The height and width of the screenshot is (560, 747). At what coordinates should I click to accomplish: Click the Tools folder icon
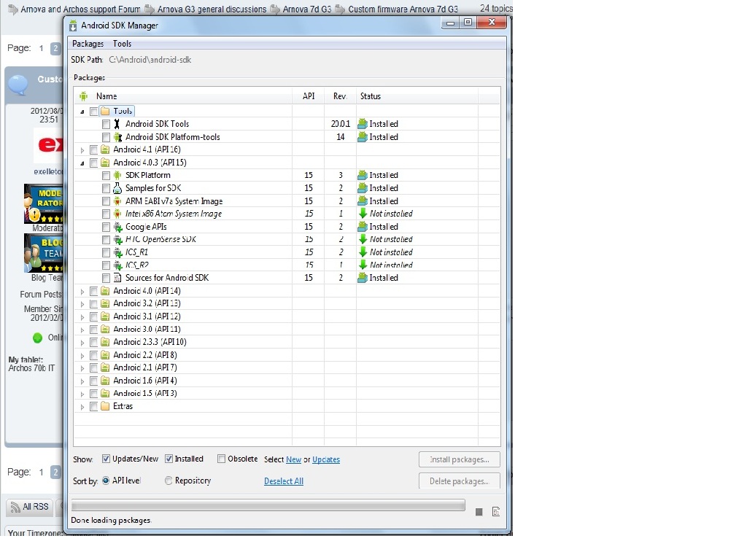pyautogui.click(x=105, y=112)
